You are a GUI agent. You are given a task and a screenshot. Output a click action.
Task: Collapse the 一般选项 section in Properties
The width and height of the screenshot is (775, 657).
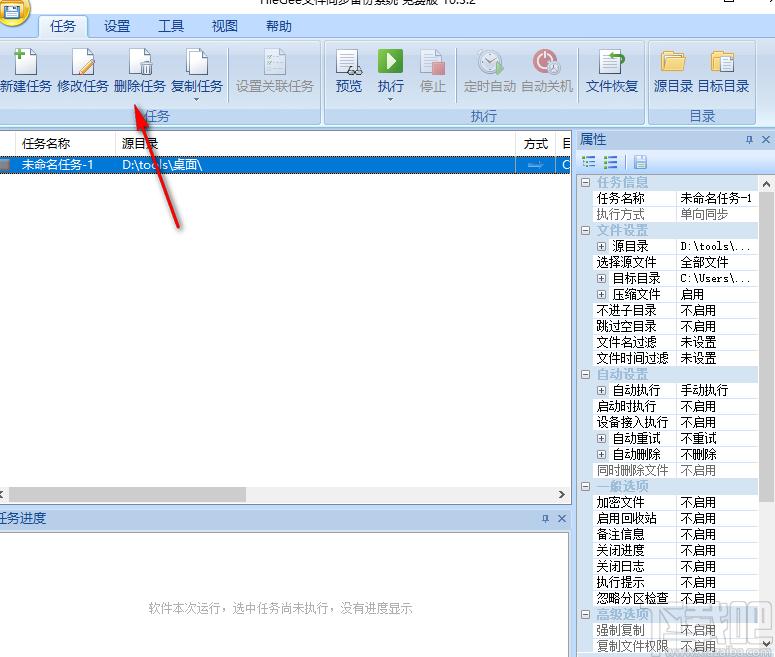585,486
